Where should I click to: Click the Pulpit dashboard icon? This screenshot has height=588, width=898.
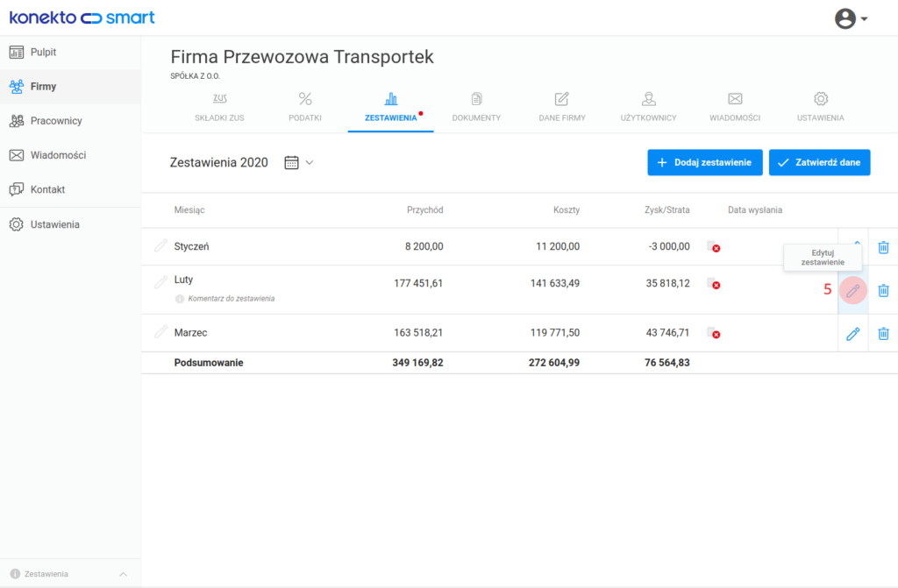pos(17,52)
